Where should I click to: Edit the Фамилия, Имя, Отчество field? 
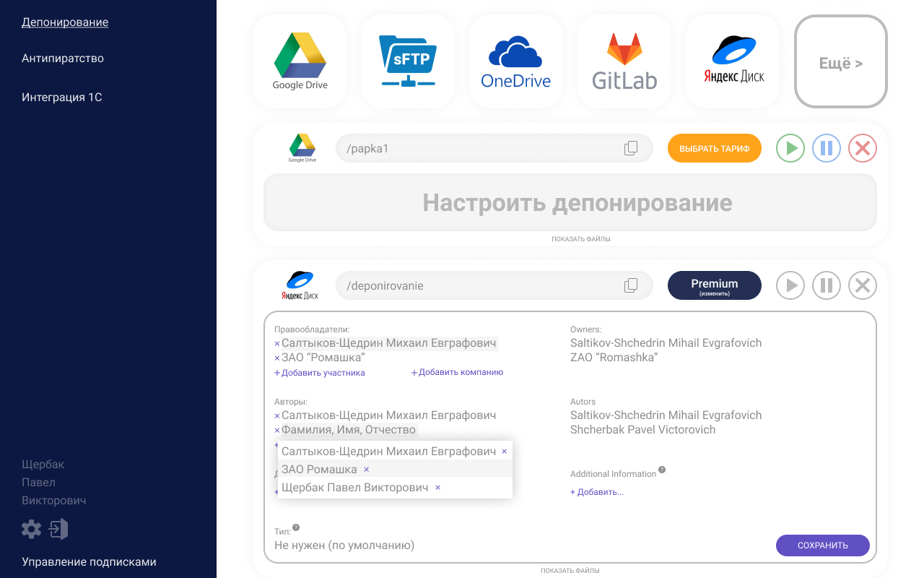tap(349, 430)
